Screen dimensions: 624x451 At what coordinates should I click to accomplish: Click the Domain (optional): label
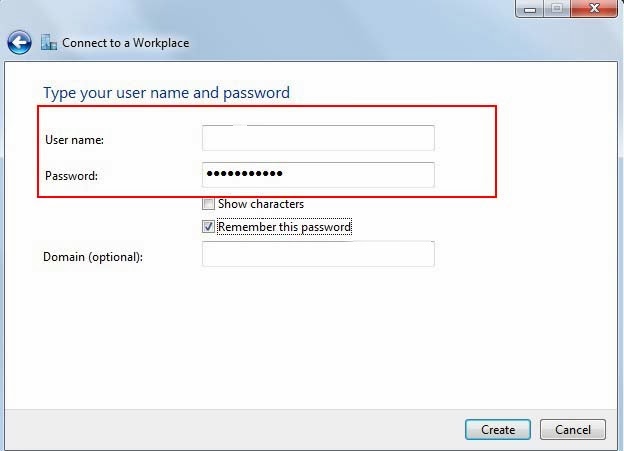click(x=93, y=257)
